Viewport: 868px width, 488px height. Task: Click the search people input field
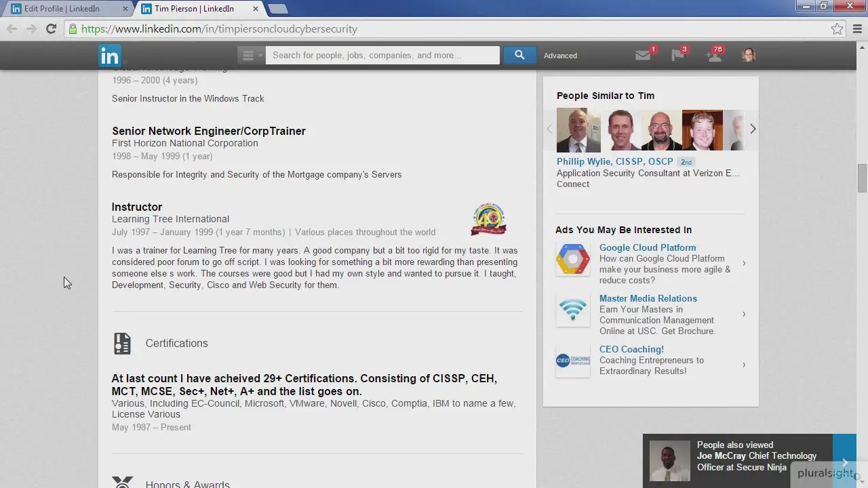click(382, 55)
